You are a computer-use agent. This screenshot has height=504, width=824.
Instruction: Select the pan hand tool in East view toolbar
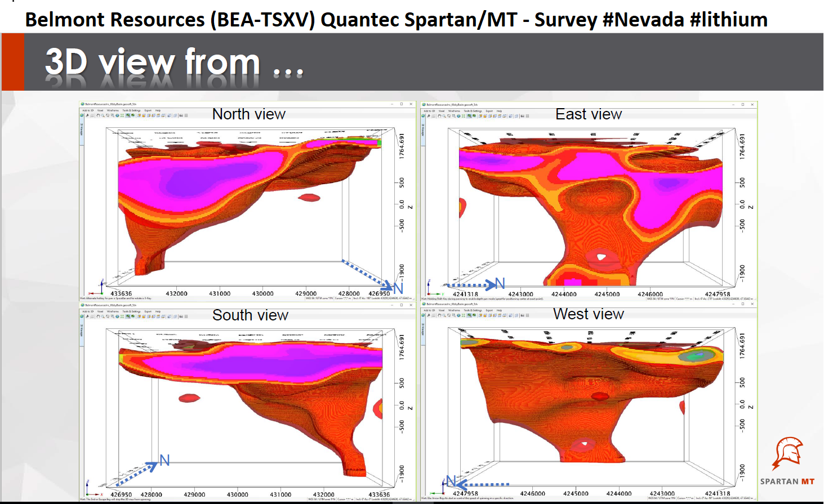click(x=439, y=116)
